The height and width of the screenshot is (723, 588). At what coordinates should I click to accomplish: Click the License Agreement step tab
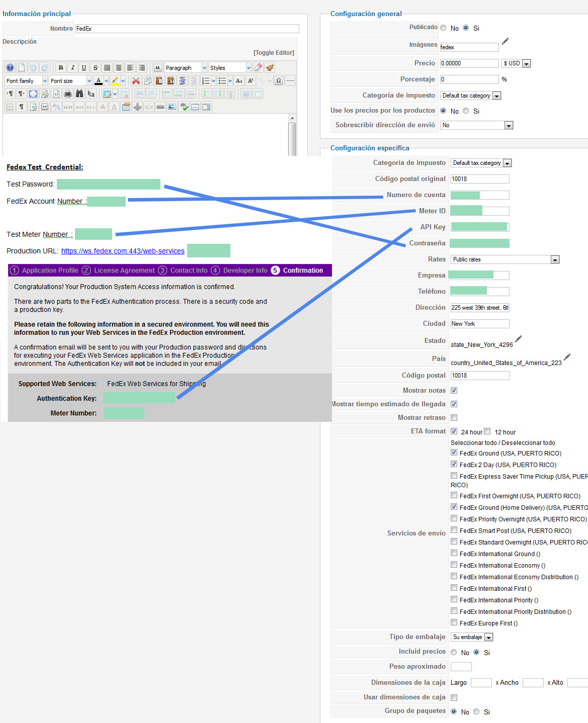119,270
